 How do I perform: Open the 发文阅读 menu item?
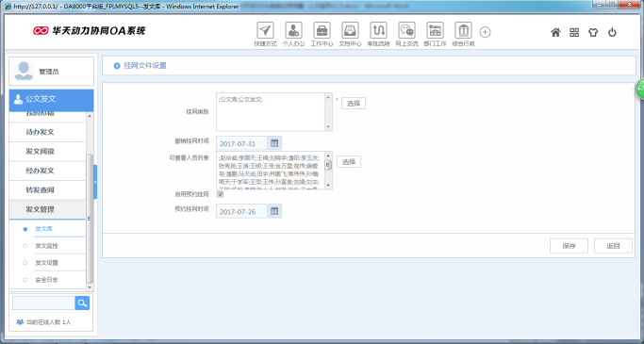47,152
